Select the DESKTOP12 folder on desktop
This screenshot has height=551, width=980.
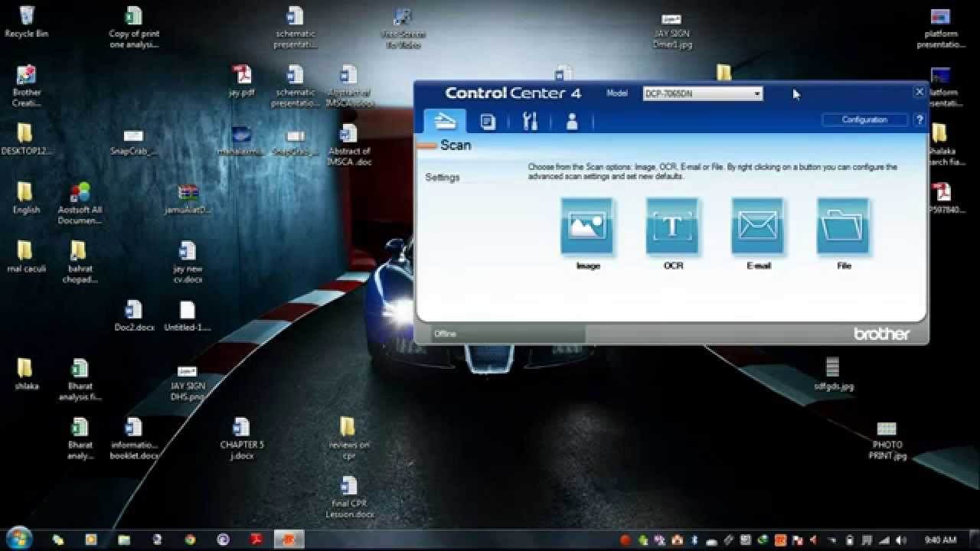click(x=26, y=139)
